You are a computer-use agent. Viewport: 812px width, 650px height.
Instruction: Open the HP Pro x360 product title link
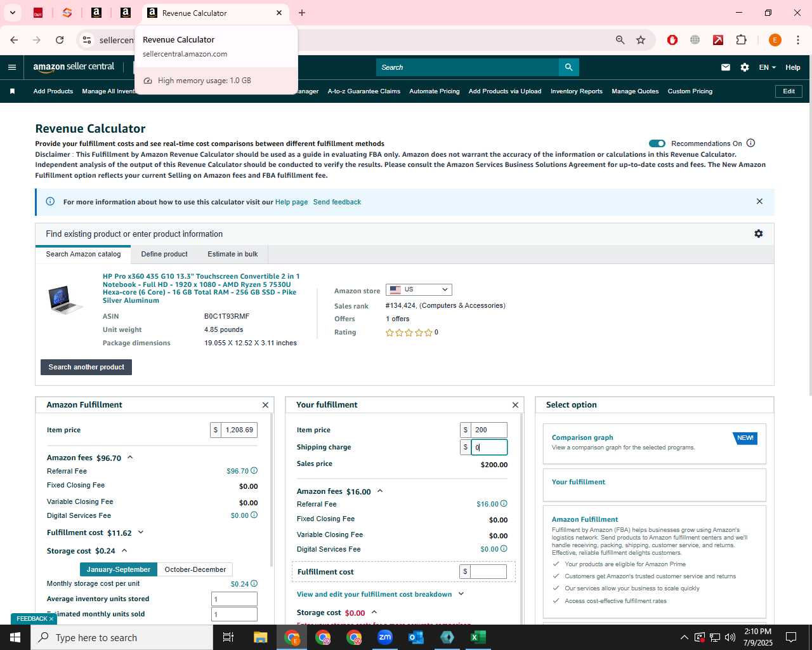tap(201, 288)
